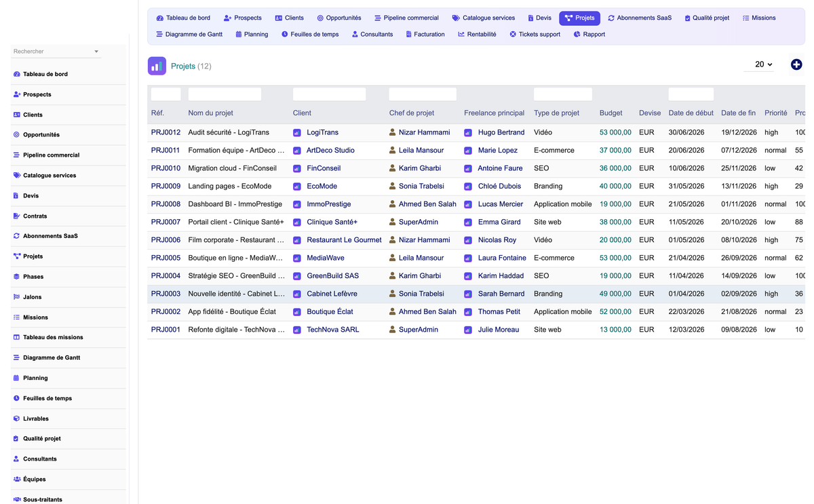814x504 pixels.
Task: Click the Catalogue services tag icon in sidebar
Action: (17, 175)
